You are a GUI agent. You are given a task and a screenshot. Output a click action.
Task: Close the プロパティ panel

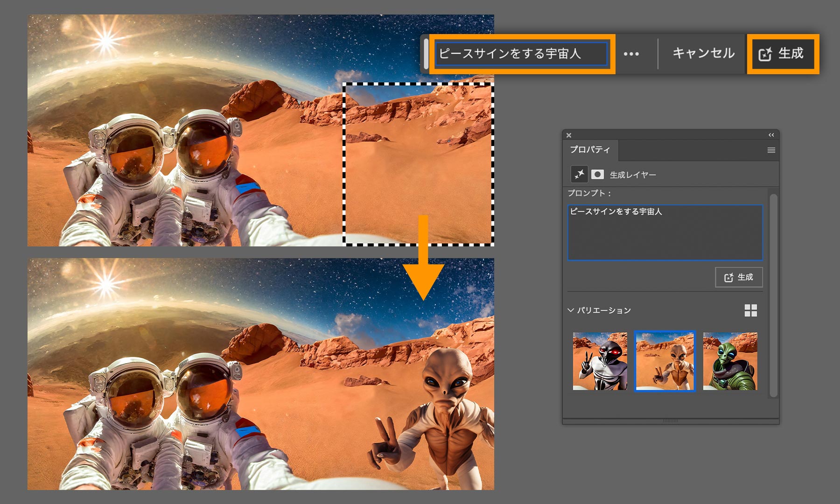tap(569, 135)
